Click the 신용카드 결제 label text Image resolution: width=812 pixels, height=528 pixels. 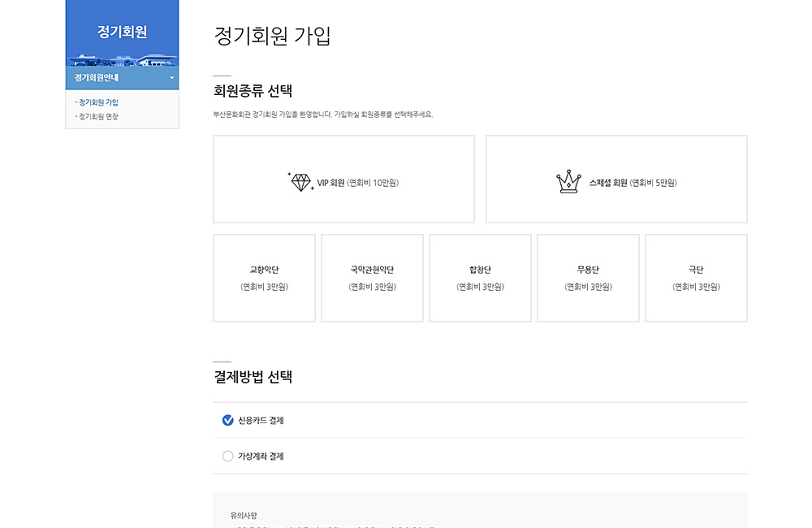[x=261, y=420]
